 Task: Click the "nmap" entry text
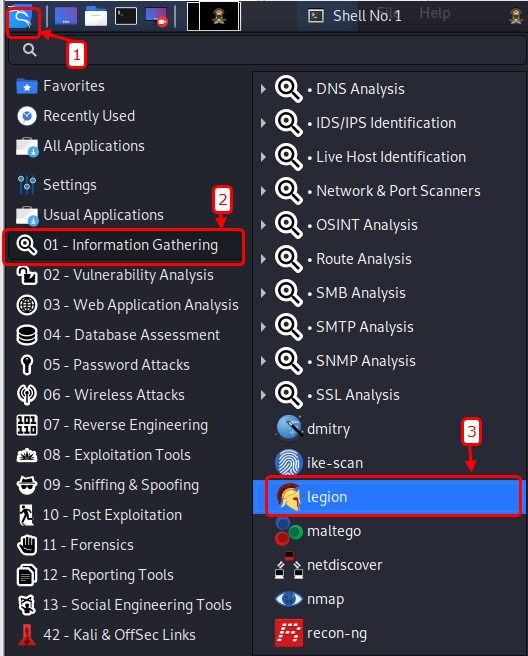tap(326, 600)
